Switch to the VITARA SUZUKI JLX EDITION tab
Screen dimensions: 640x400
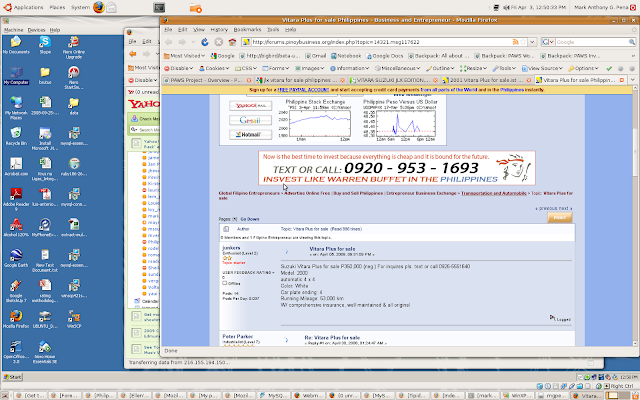393,80
